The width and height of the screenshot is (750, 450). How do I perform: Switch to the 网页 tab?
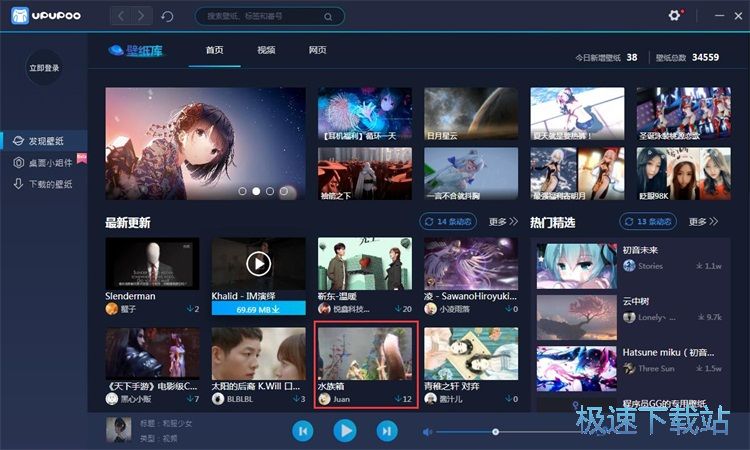point(318,50)
